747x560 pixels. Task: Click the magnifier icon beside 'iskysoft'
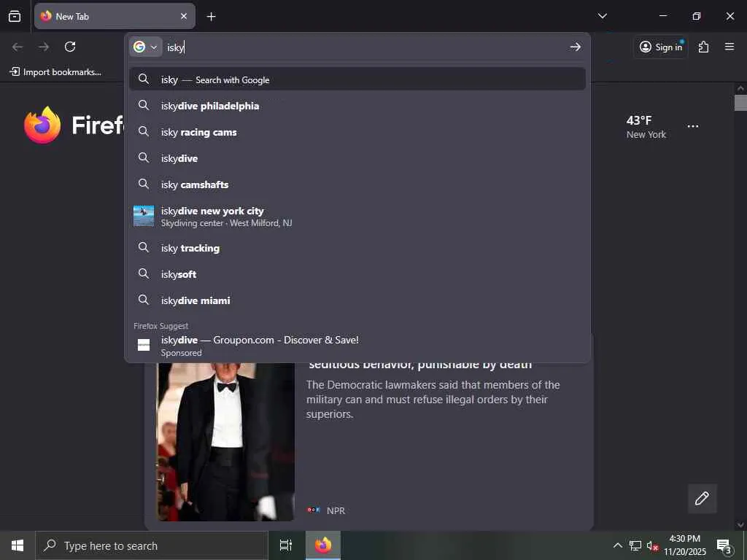tap(144, 273)
